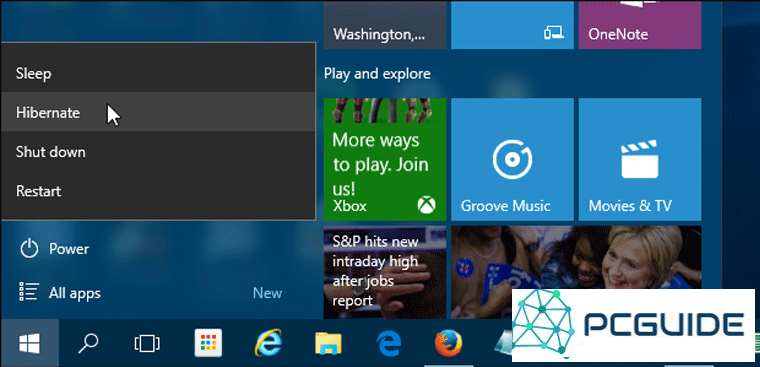Open Internet Explorer from the taskbar
Screen dimensions: 760x367
[x=268, y=344]
